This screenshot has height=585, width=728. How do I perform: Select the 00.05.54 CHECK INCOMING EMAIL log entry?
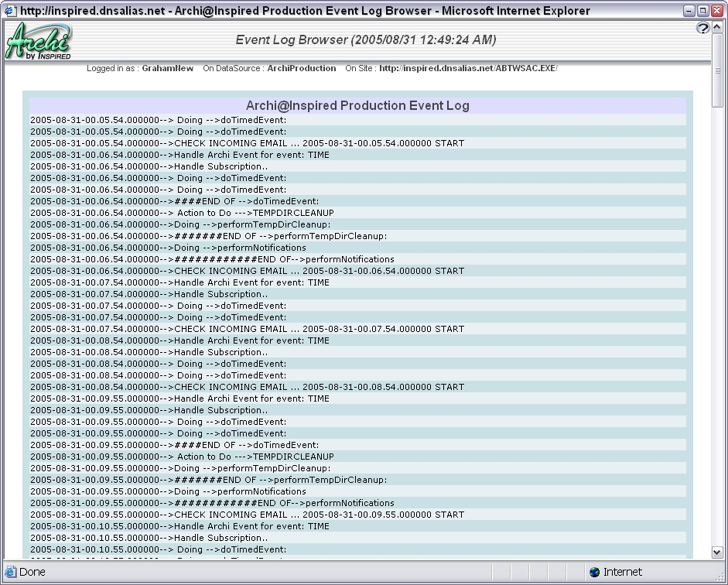(x=247, y=143)
